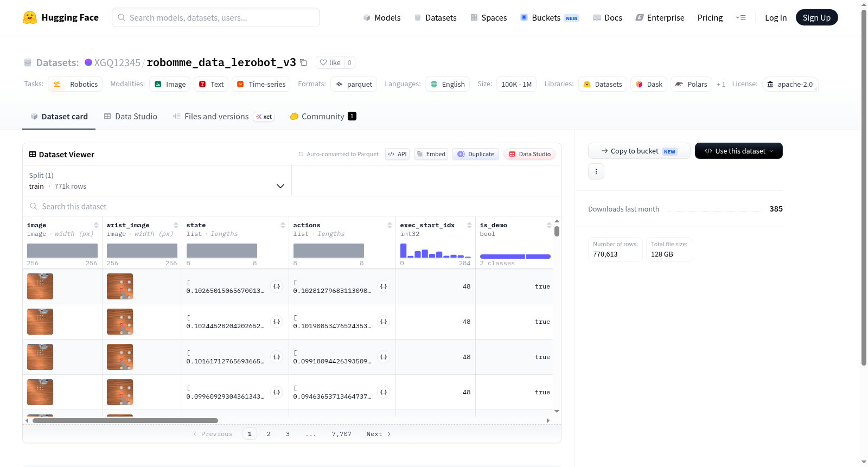Click the Sign Up button

pyautogui.click(x=816, y=17)
